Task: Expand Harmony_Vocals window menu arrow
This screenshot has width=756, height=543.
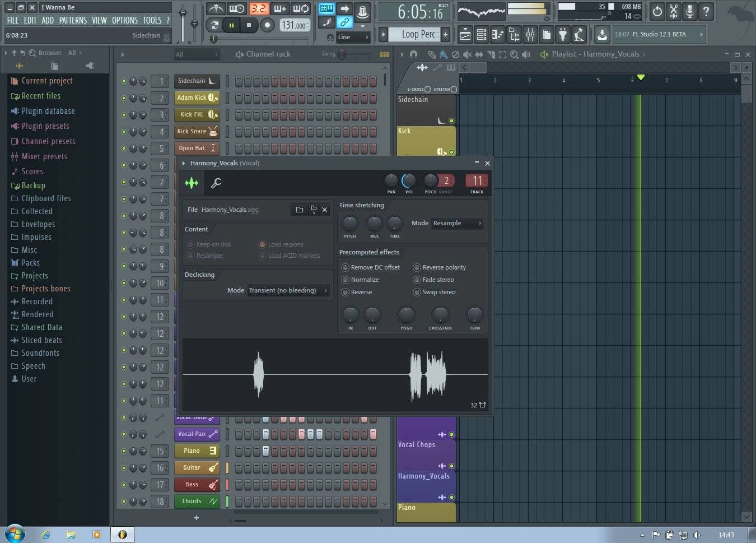Action: 184,163
